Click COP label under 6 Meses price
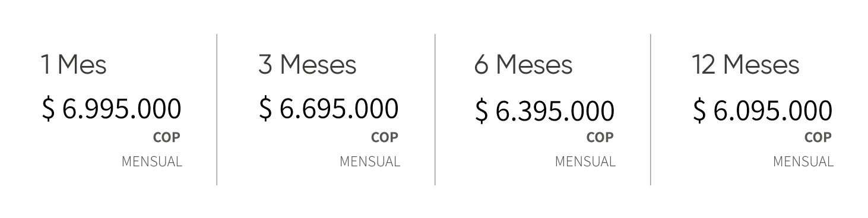The height and width of the screenshot is (218, 868). coord(600,138)
